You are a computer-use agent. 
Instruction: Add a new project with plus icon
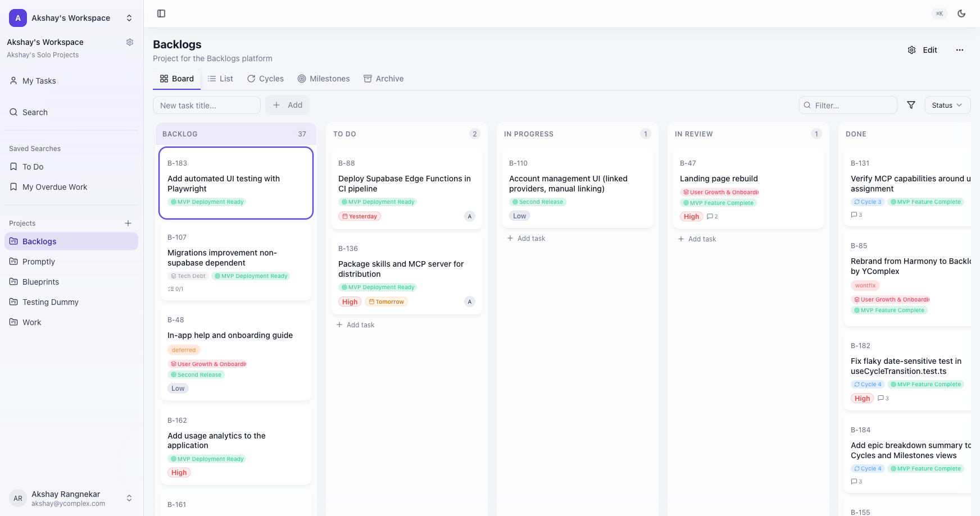tap(128, 223)
